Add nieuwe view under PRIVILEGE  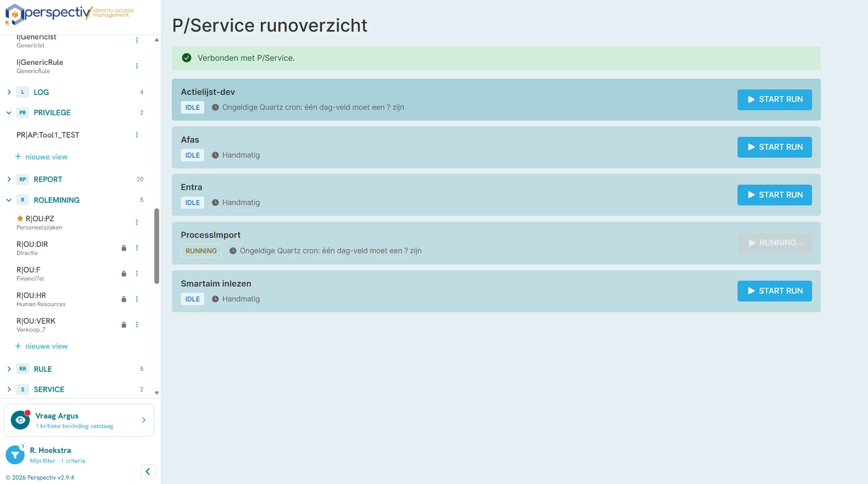(42, 157)
